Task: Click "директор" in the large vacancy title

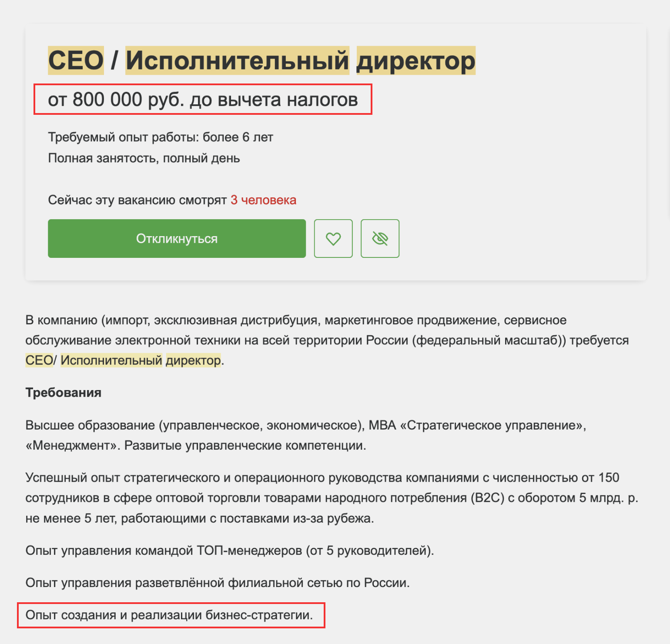Action: (x=415, y=60)
